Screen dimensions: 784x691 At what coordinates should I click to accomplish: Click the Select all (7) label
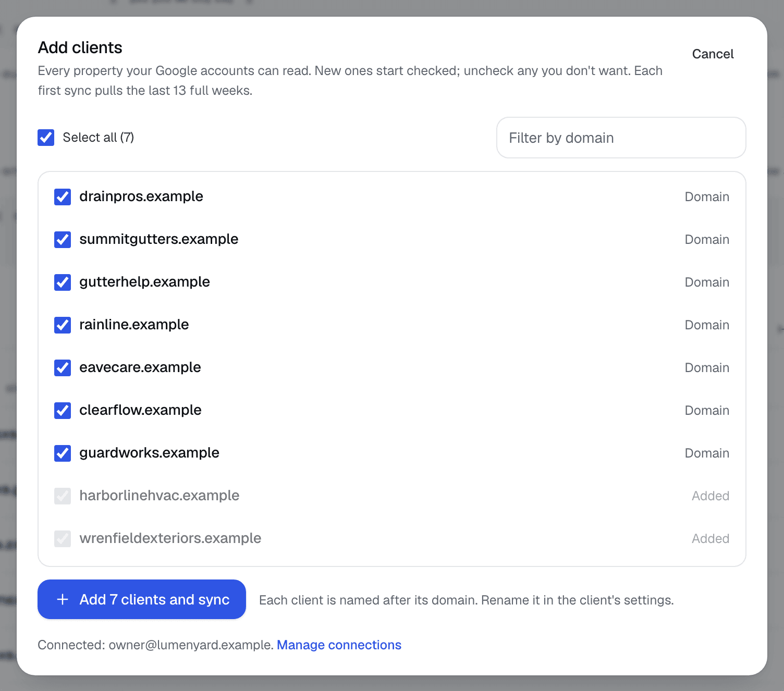point(99,138)
